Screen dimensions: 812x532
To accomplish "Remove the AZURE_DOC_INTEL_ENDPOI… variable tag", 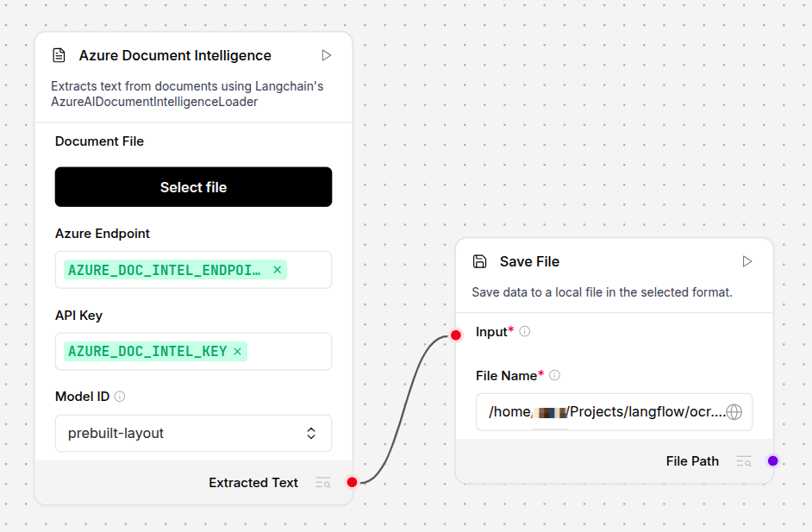I will (x=277, y=270).
